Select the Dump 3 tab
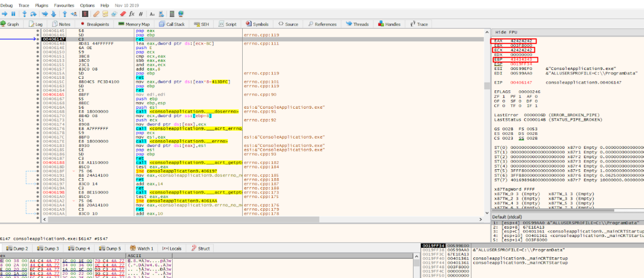This screenshot has width=644, height=278. [48, 249]
